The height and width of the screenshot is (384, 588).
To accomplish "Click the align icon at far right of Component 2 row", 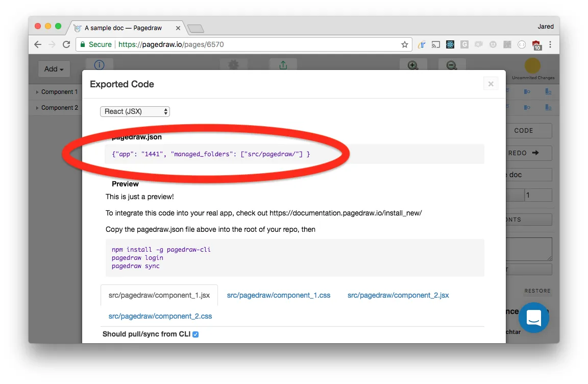I will pos(548,108).
